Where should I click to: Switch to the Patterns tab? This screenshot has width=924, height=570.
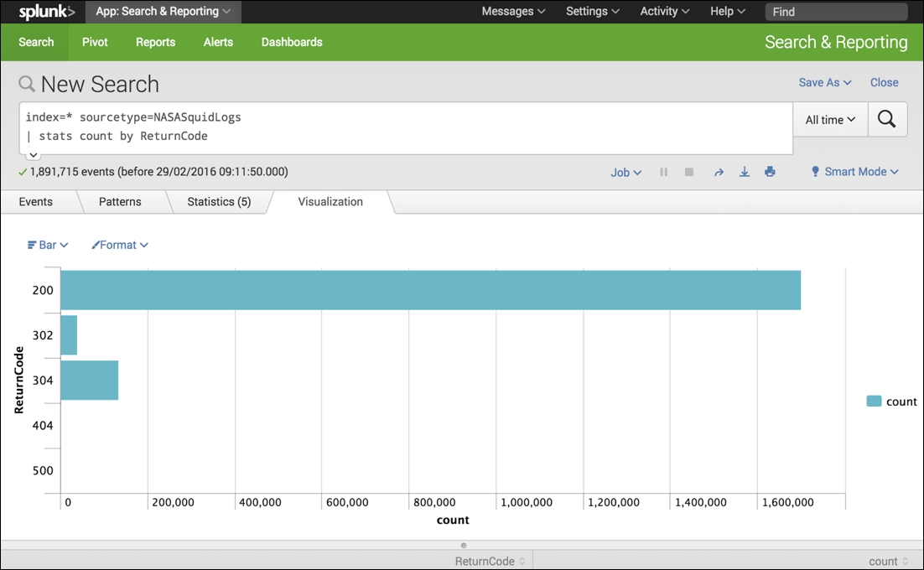(x=120, y=201)
